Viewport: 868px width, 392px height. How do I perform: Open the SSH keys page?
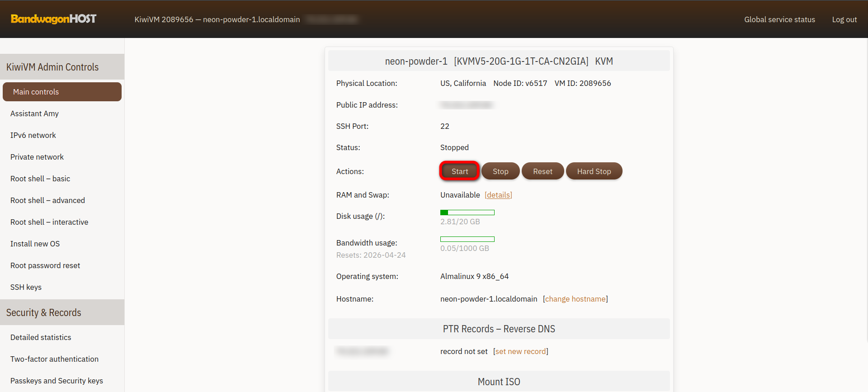point(26,287)
